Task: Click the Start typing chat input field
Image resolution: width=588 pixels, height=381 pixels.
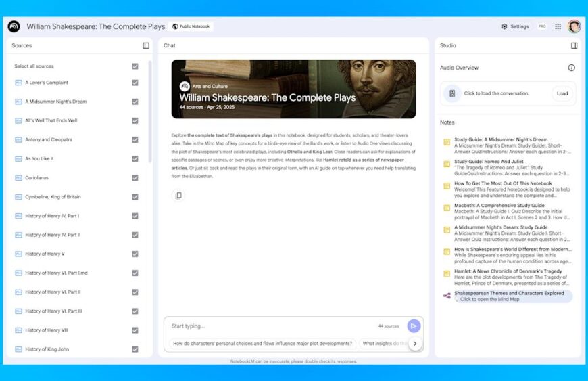Action: pos(272,326)
